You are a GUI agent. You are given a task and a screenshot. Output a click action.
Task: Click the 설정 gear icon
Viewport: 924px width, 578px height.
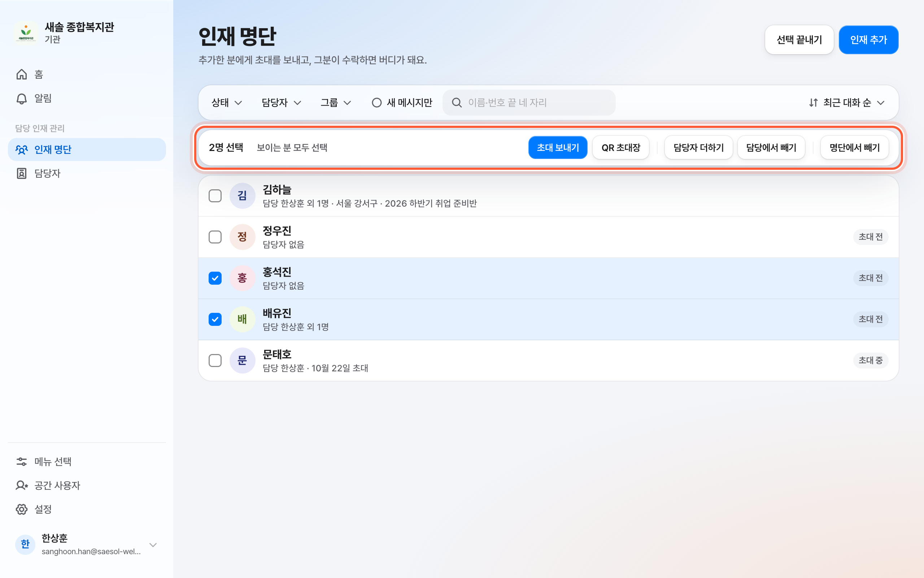pyautogui.click(x=22, y=509)
